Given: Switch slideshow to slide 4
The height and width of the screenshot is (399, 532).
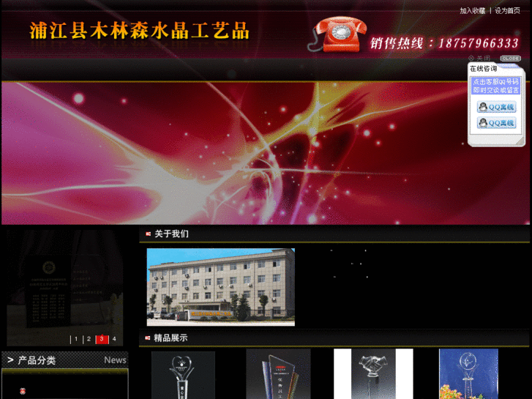Looking at the screenshot, I should coord(114,339).
